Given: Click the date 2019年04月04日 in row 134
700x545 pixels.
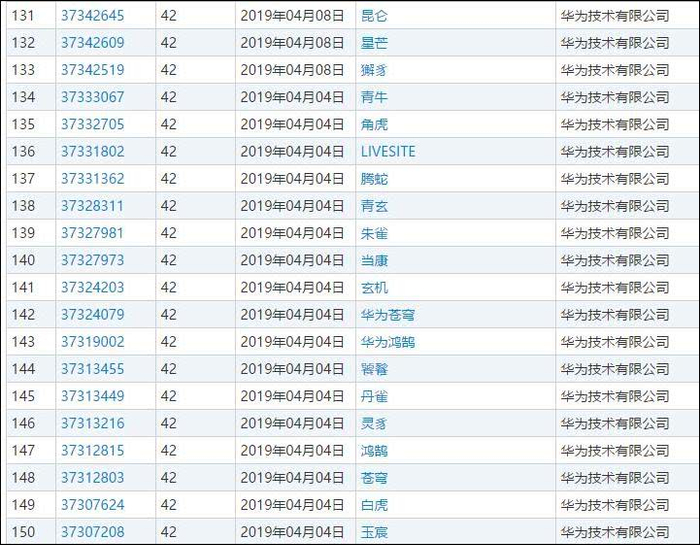Looking at the screenshot, I should pos(292,97).
